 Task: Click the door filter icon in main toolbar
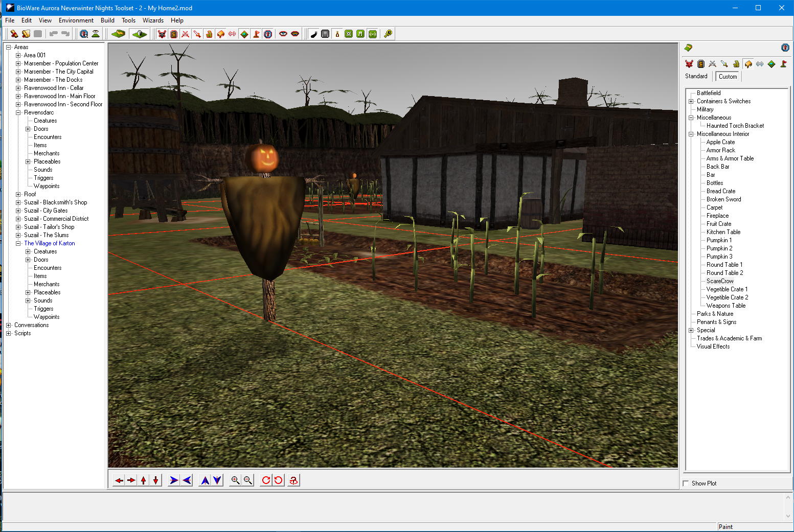pos(174,34)
